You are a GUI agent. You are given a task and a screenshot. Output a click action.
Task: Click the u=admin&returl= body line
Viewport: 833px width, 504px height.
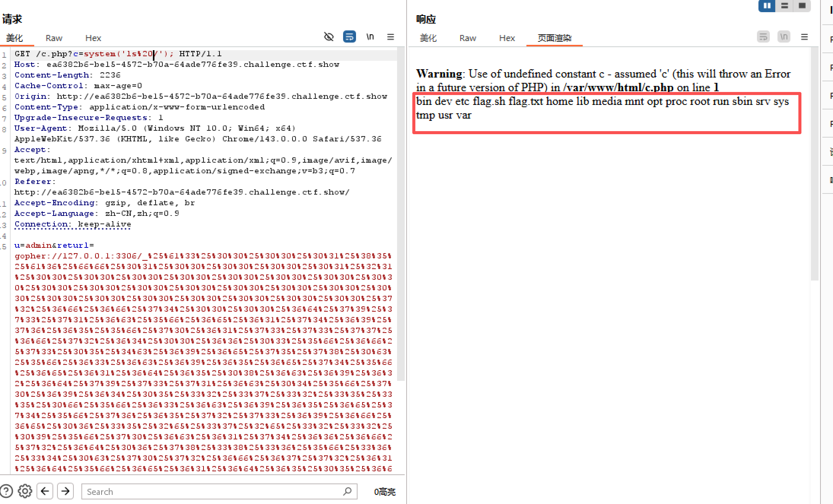coord(54,246)
